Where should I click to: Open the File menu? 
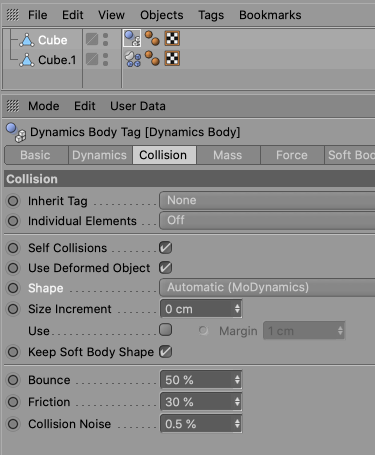coord(38,15)
